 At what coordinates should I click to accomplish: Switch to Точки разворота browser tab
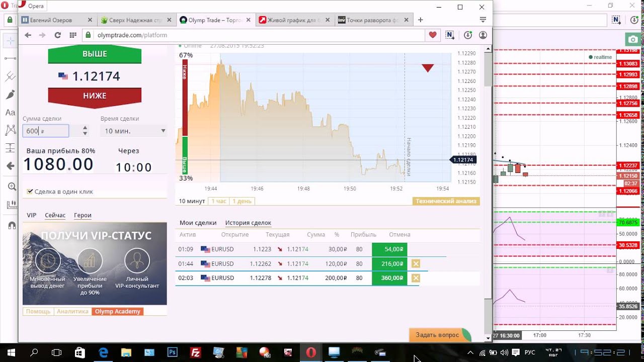coord(373,20)
